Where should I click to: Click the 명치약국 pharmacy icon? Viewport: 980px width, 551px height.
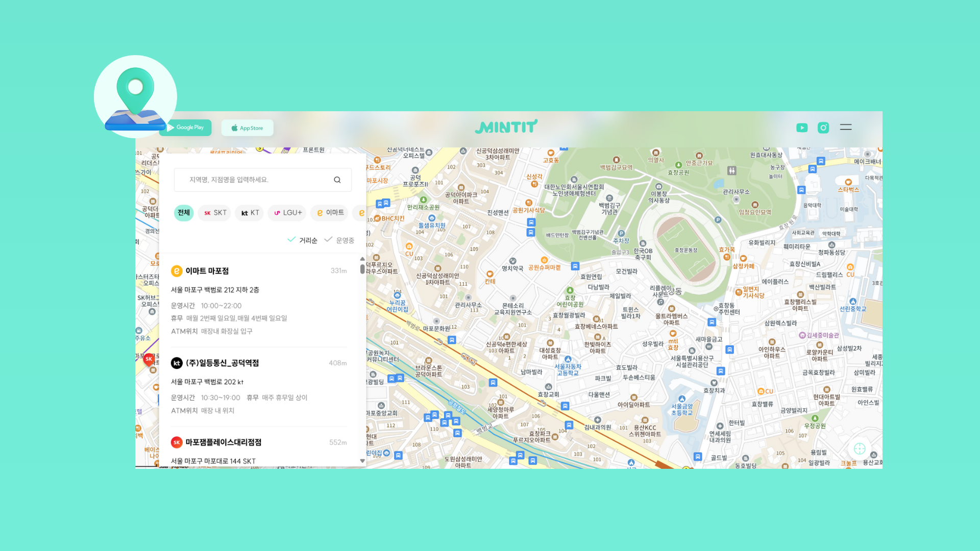(x=513, y=261)
